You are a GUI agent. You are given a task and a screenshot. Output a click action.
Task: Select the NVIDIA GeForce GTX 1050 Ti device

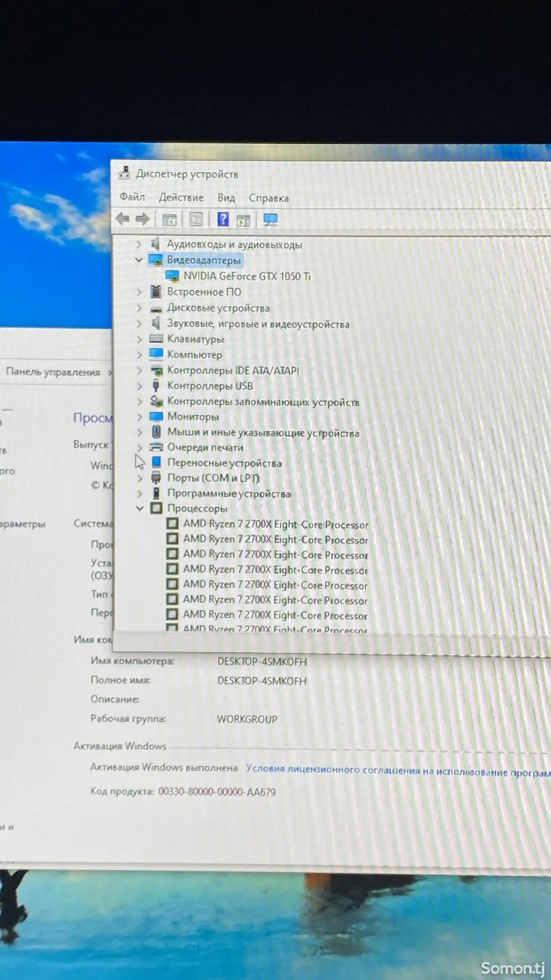(x=247, y=276)
